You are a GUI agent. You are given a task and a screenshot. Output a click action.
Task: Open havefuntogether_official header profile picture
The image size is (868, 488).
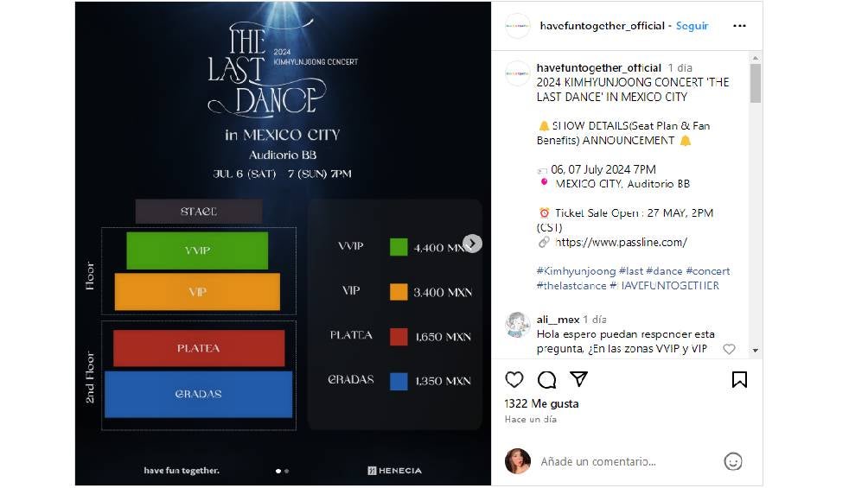click(518, 26)
